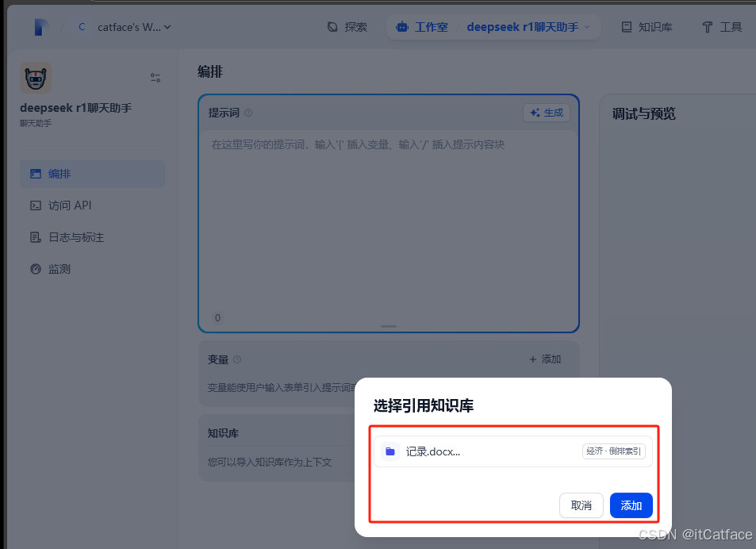Click the 工作室 robot icon
Image resolution: width=756 pixels, height=549 pixels.
coord(402,27)
